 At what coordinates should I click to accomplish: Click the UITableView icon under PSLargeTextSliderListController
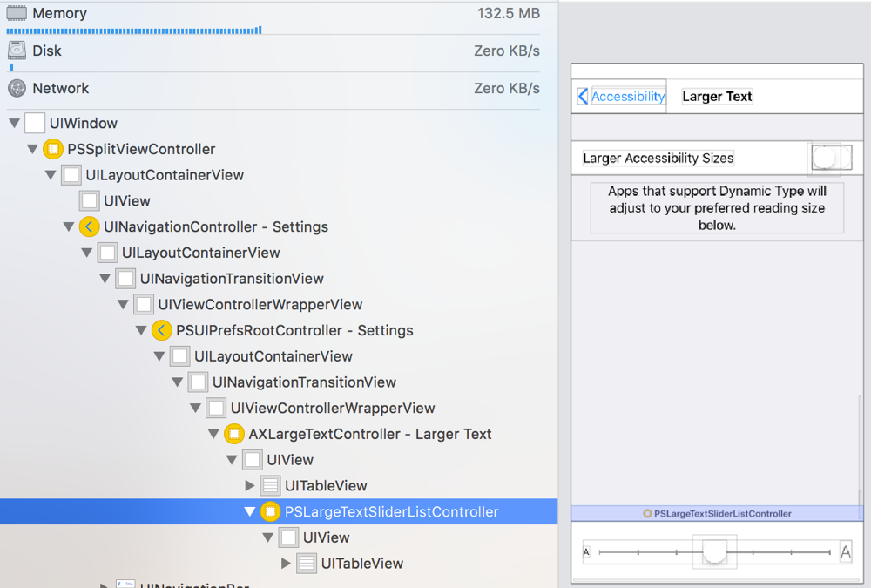tap(307, 564)
